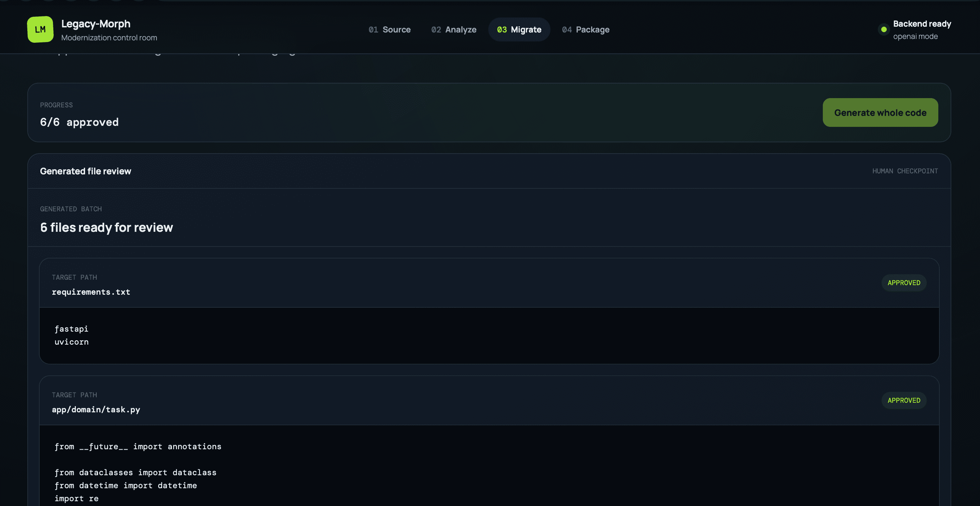Click the green LM logo icon
980x506 pixels.
40,29
